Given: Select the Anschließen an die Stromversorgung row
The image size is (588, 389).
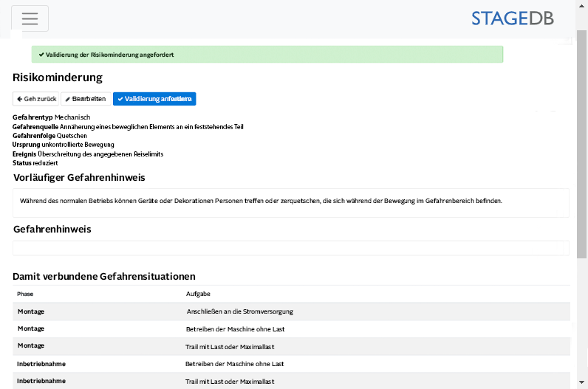Looking at the screenshot, I should pos(239,311).
